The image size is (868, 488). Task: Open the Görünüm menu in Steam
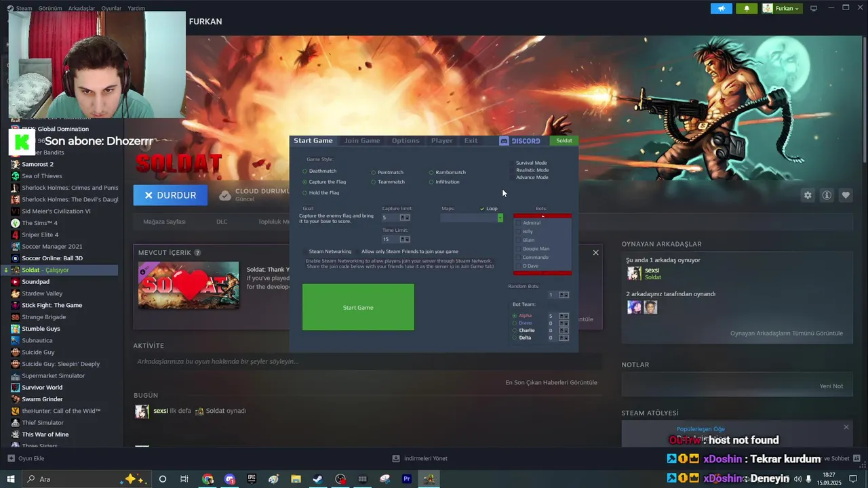tap(50, 8)
